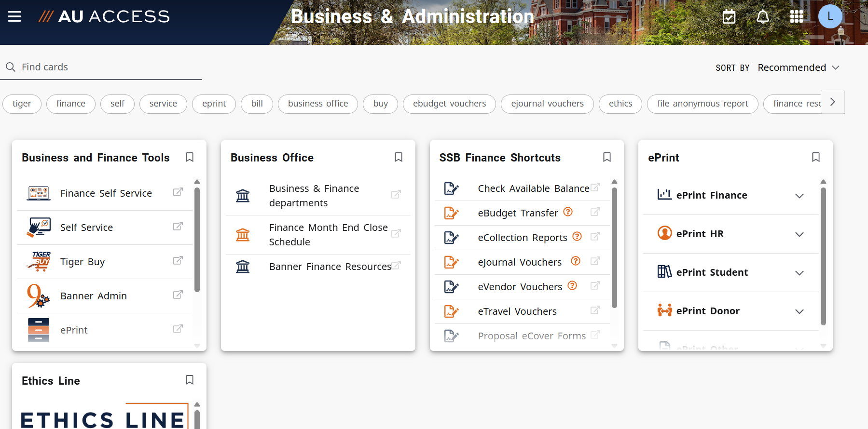
Task: Click the ePrint Student books icon
Action: pos(664,272)
